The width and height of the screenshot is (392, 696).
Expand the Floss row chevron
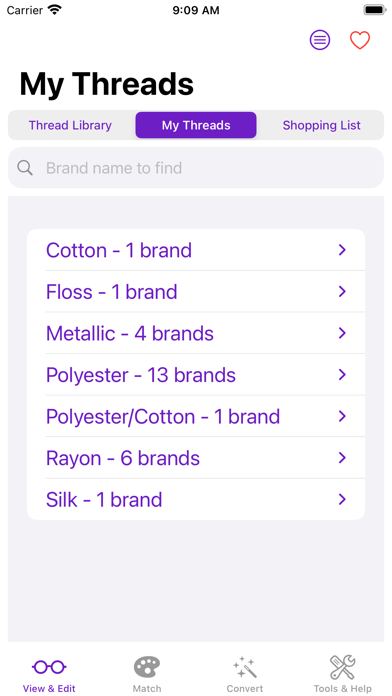[342, 292]
